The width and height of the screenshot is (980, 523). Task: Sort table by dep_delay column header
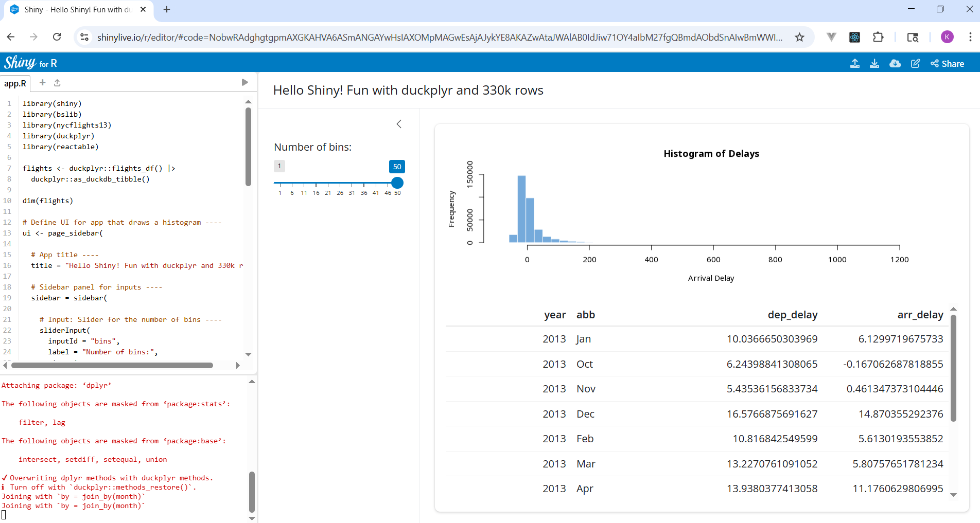click(793, 315)
